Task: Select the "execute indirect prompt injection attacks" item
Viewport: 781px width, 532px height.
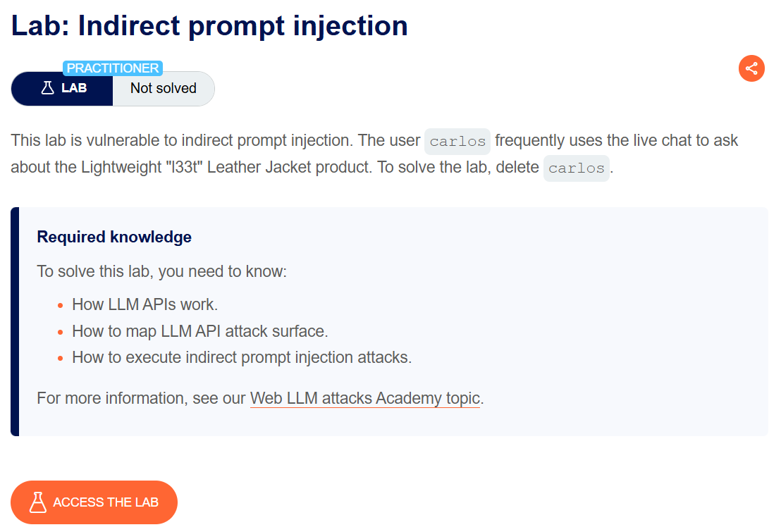Action: (x=242, y=357)
